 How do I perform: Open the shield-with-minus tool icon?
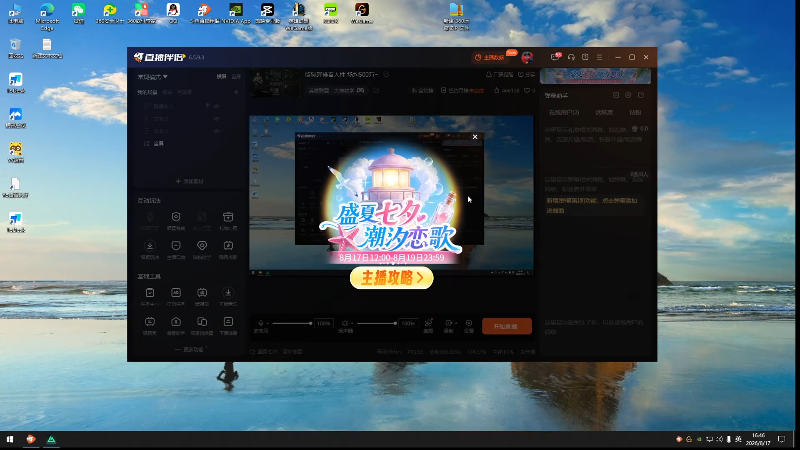(176, 246)
